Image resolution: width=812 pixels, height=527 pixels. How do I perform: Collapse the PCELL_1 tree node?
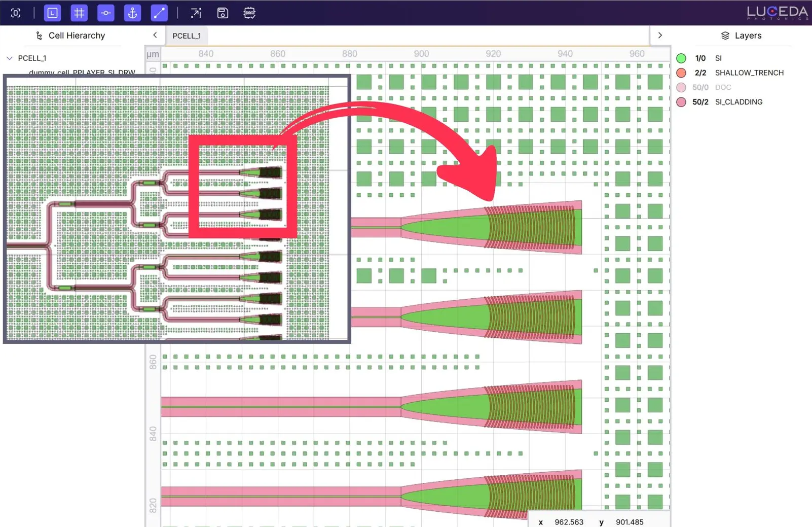(x=9, y=58)
